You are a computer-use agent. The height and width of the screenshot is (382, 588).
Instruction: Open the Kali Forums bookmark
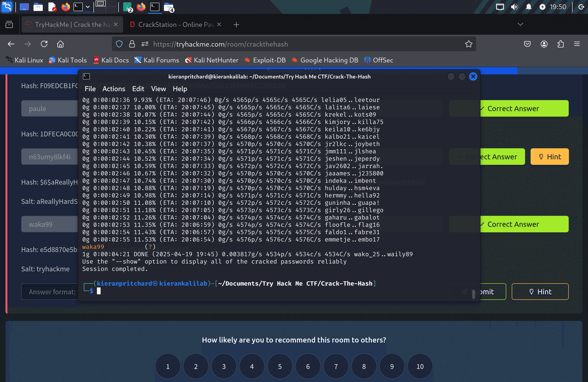click(x=156, y=60)
